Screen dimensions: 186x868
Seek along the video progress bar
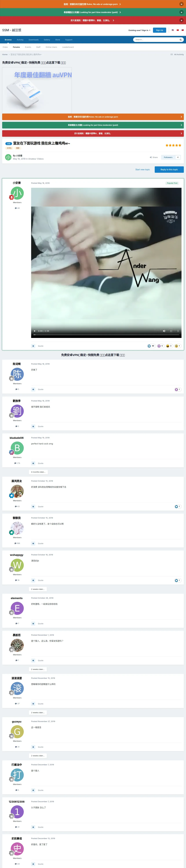pos(106,335)
